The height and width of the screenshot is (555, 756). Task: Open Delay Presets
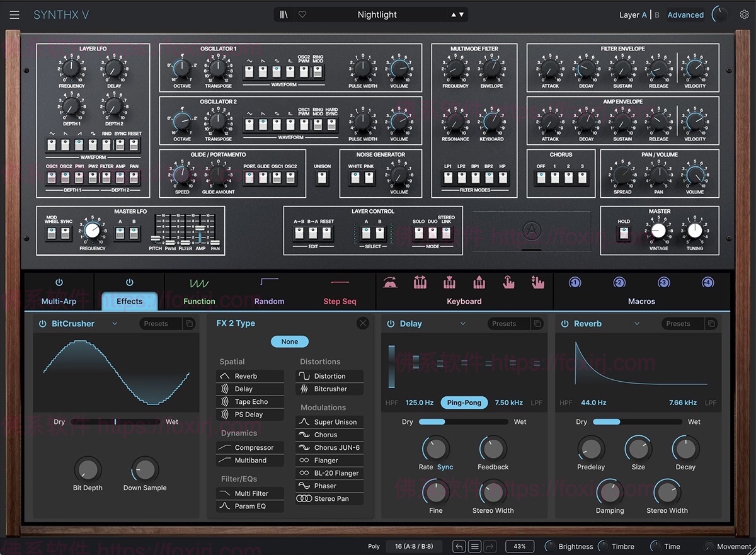point(505,323)
